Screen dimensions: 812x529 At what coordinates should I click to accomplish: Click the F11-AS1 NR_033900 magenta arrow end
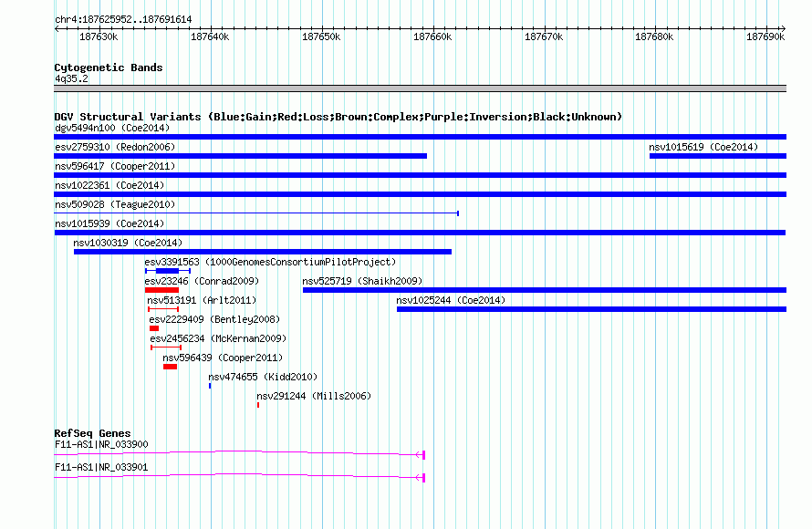[x=421, y=455]
